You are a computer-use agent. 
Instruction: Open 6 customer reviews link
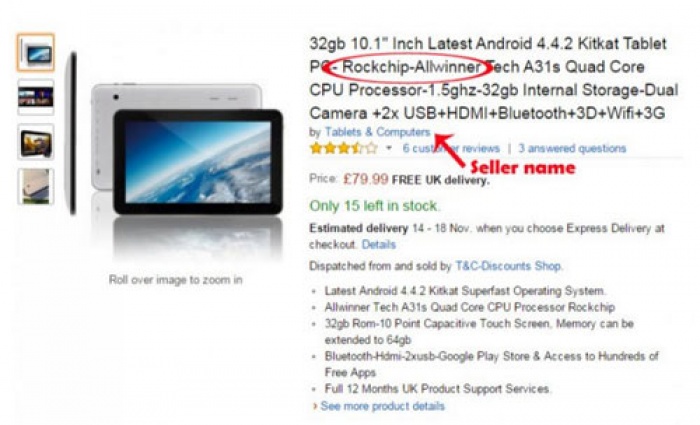click(x=451, y=148)
